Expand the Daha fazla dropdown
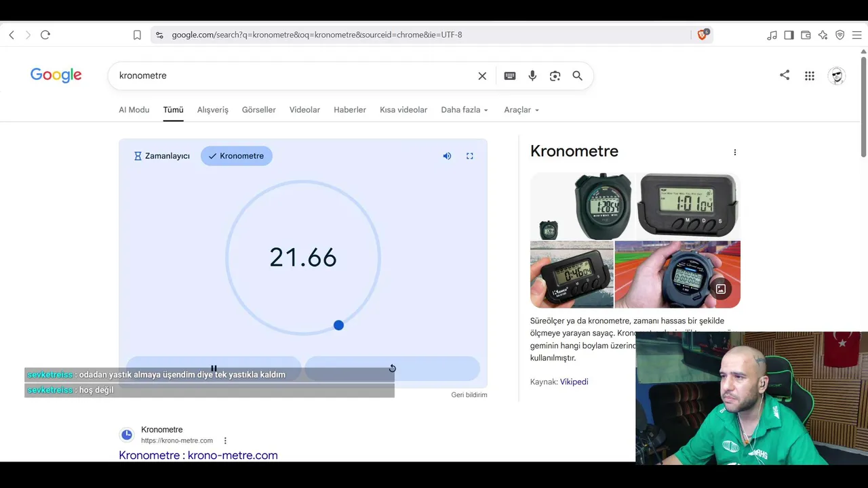The height and width of the screenshot is (488, 868). (x=465, y=110)
